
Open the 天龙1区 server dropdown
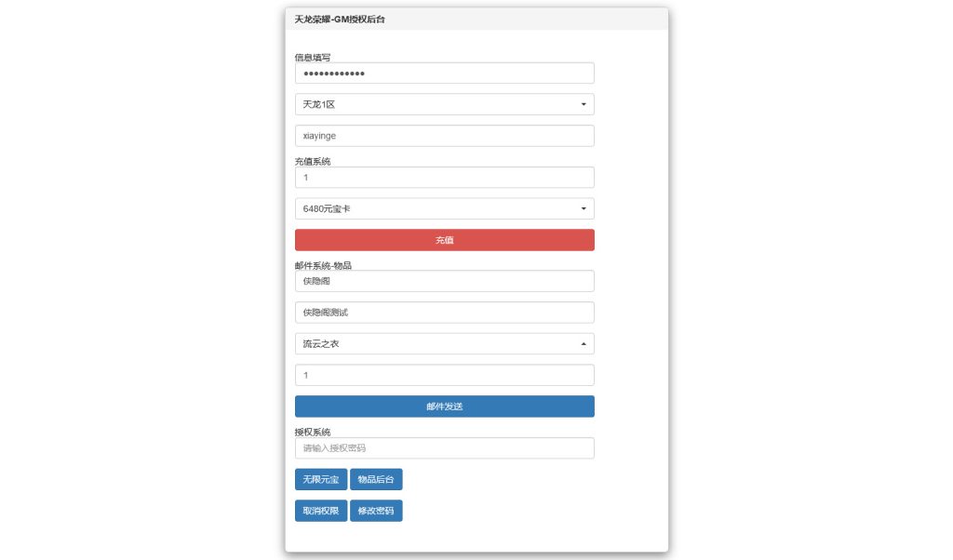pos(444,103)
